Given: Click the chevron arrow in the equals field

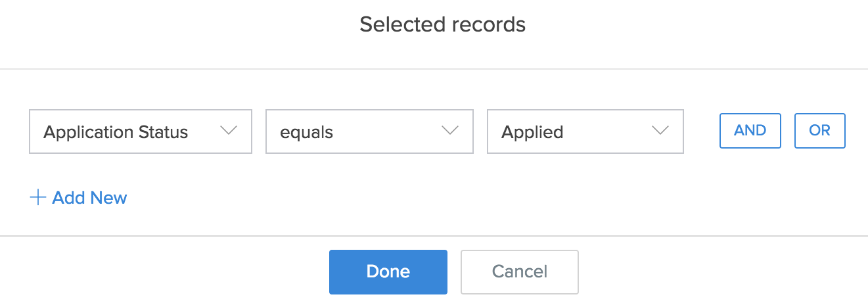Looking at the screenshot, I should [450, 131].
